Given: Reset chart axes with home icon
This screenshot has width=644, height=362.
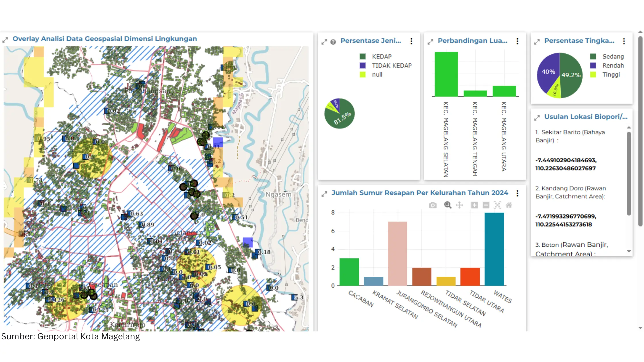Looking at the screenshot, I should click(509, 205).
